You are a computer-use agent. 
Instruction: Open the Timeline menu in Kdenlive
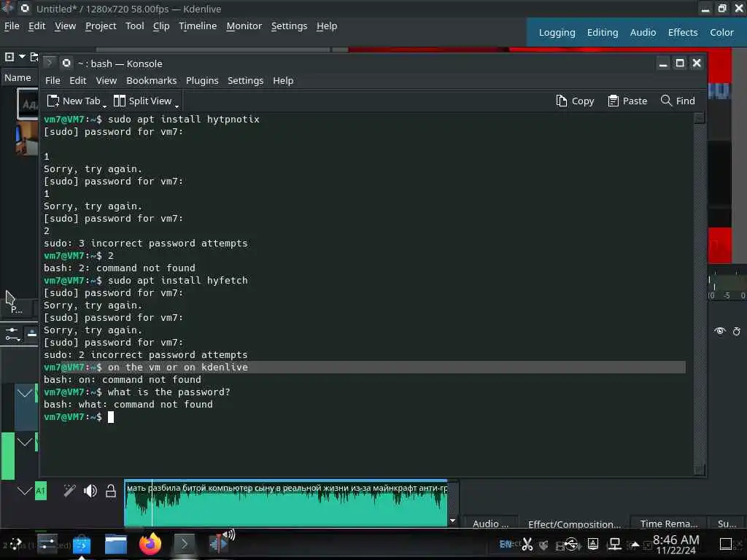(x=198, y=26)
